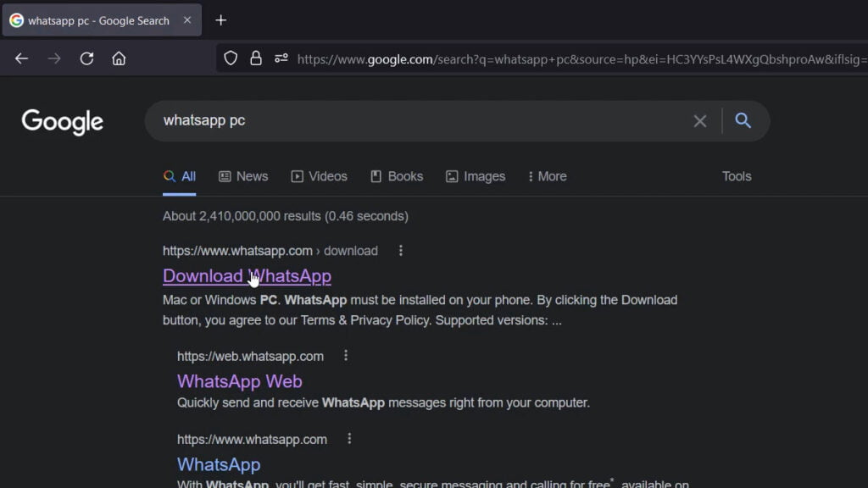Click the Google logo to return home
The image size is (868, 488).
pyautogui.click(x=62, y=122)
